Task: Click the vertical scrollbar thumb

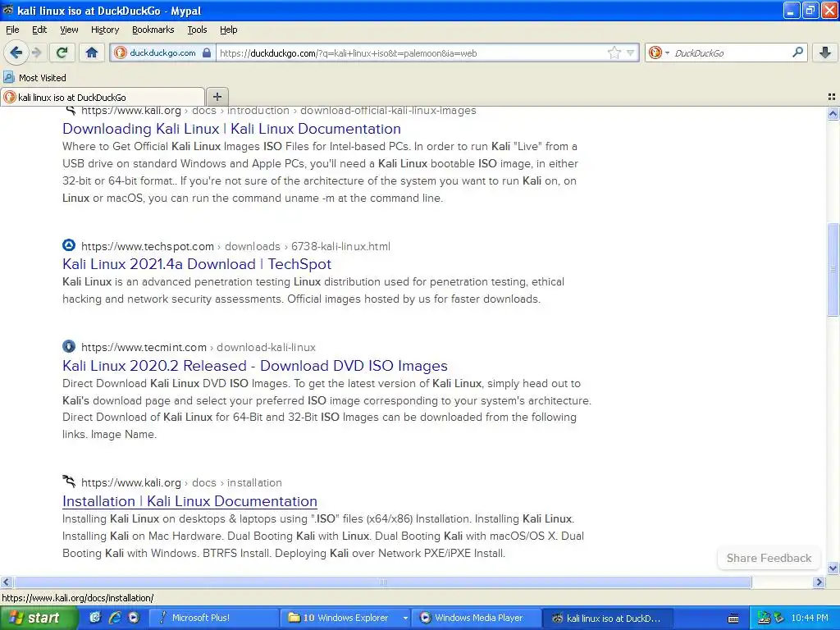Action: point(833,269)
